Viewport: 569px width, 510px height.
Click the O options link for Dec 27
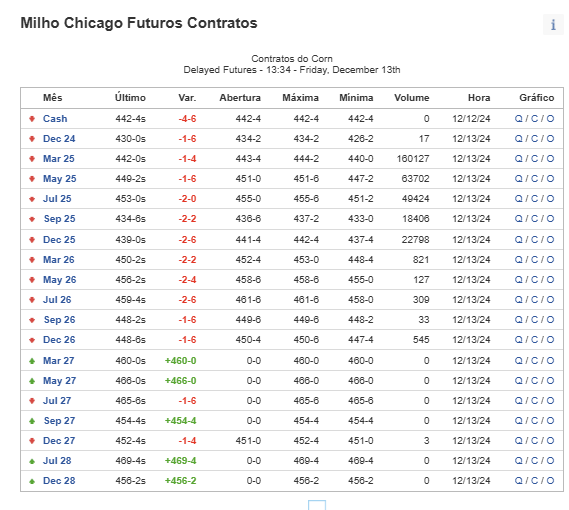pyautogui.click(x=550, y=441)
